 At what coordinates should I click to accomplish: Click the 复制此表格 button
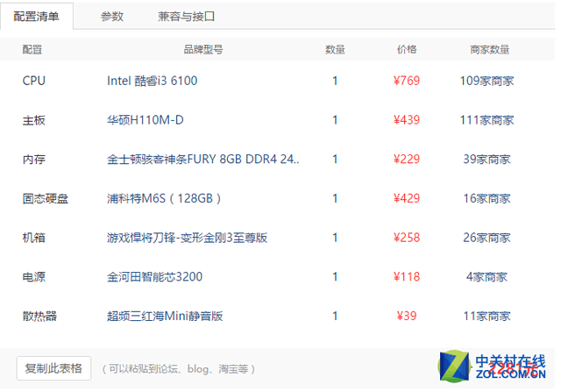click(x=53, y=368)
